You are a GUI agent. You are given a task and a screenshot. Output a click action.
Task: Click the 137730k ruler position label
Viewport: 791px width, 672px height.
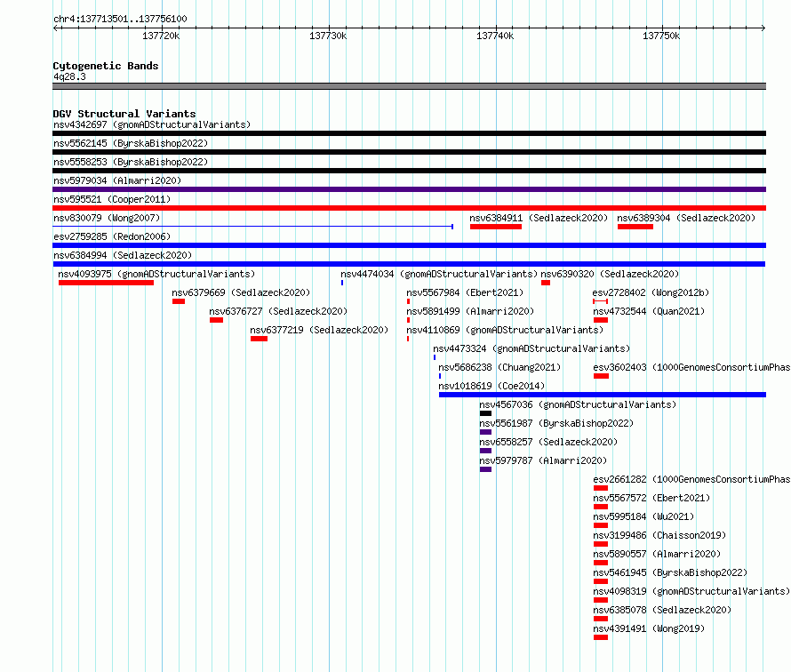coord(328,36)
